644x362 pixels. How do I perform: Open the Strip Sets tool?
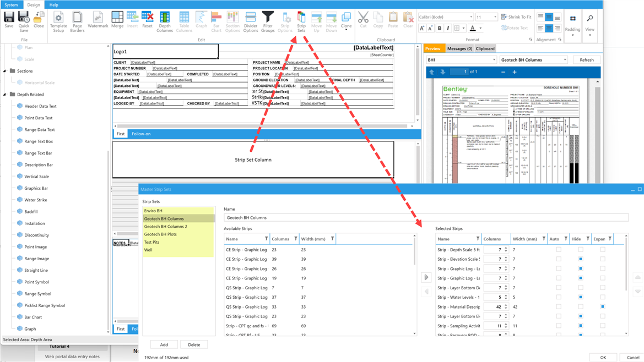pyautogui.click(x=301, y=21)
